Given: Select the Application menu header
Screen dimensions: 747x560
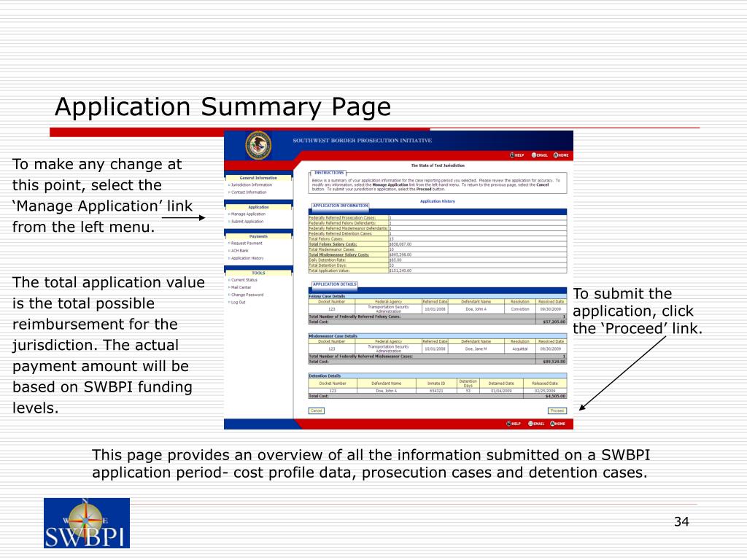Looking at the screenshot, I should [x=258, y=207].
